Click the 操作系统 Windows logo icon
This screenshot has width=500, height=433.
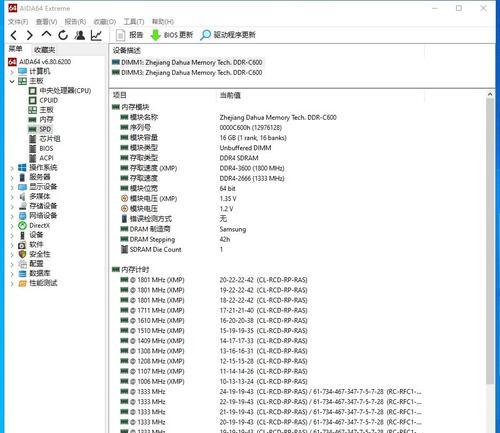22,168
